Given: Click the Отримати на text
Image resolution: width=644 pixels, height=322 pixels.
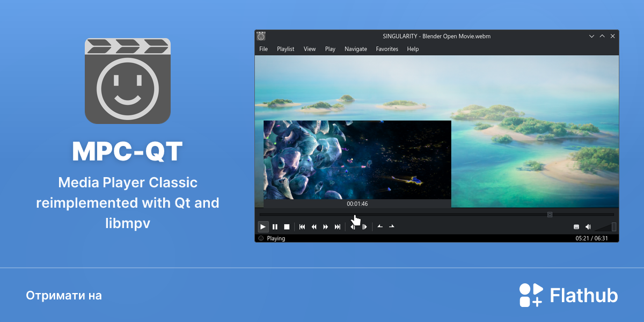Looking at the screenshot, I should [x=64, y=296].
